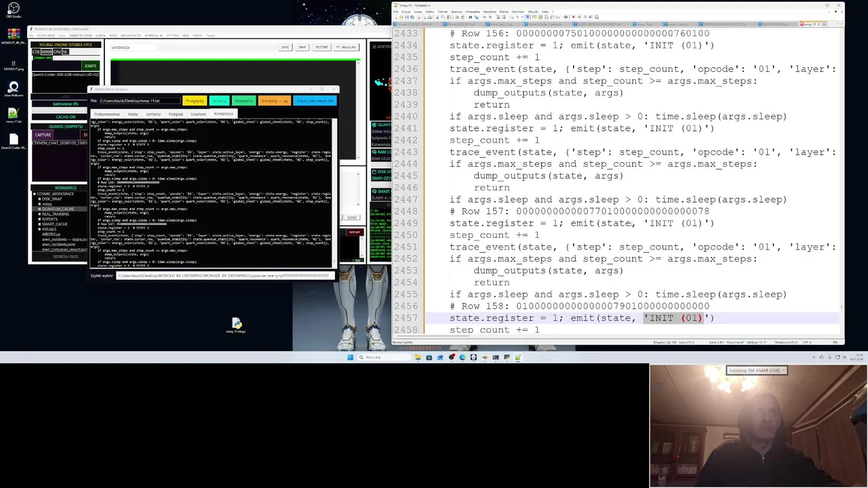Open Microsoft Edge from the taskbar

pos(462,357)
